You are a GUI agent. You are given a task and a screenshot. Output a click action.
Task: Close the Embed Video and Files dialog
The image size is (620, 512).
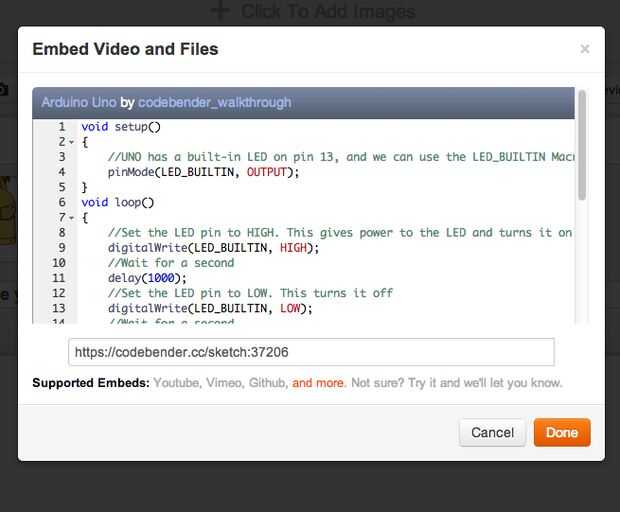point(584,49)
